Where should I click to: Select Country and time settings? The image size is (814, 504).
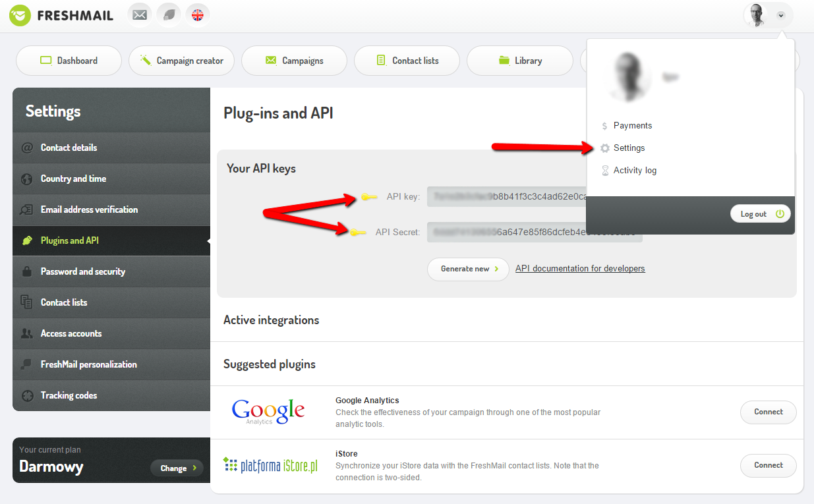pyautogui.click(x=111, y=179)
